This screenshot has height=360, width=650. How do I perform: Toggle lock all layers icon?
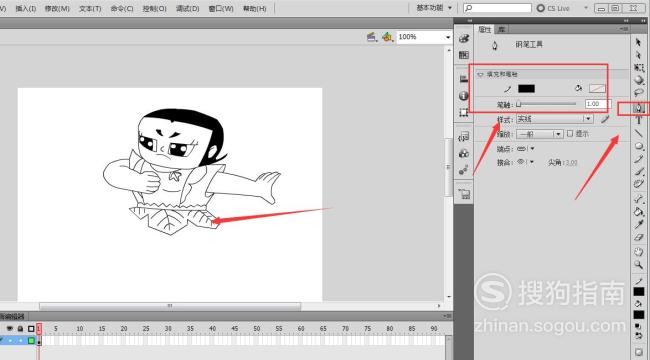click(20, 328)
